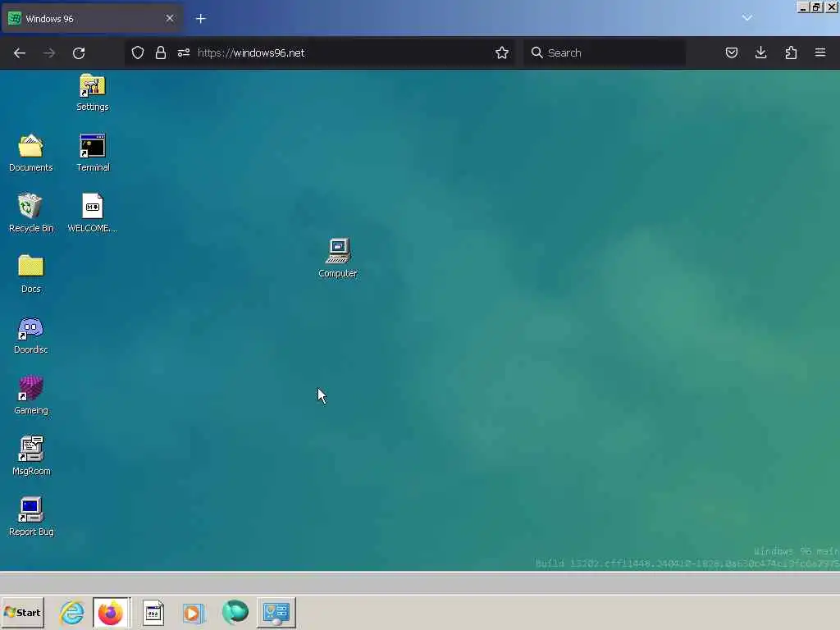Launch the MsgRoom shortcut
The width and height of the screenshot is (840, 630).
click(31, 456)
